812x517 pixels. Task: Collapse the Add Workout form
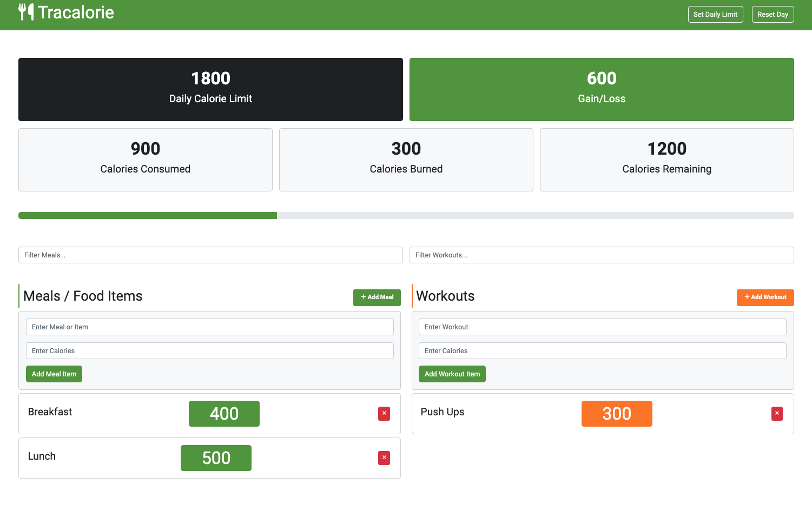(765, 297)
